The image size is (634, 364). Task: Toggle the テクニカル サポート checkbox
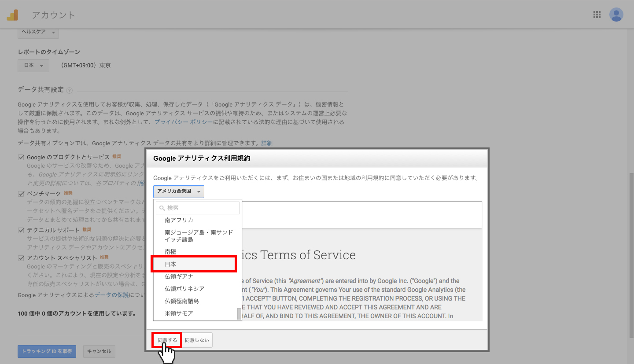click(x=21, y=230)
